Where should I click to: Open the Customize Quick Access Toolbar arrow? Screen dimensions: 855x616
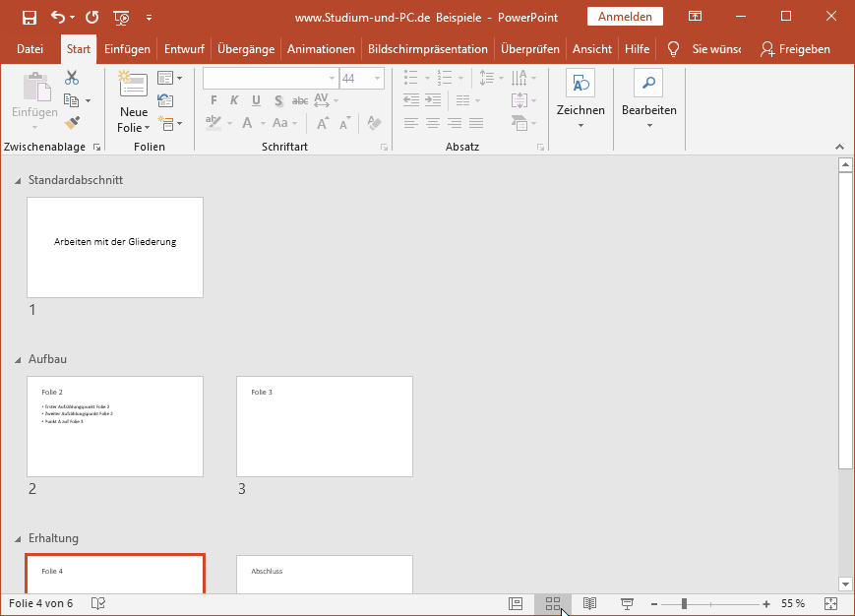[149, 18]
